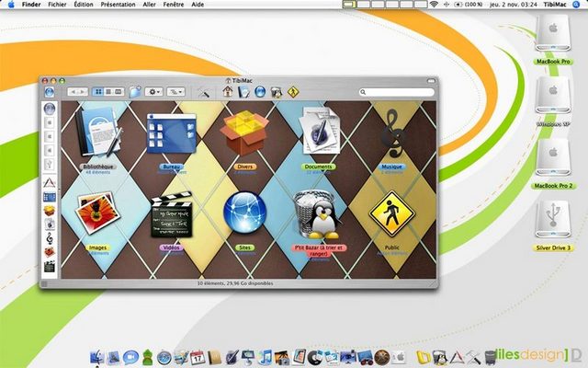The image size is (588, 368).
Task: Open the Sites globe folder
Action: click(x=245, y=213)
